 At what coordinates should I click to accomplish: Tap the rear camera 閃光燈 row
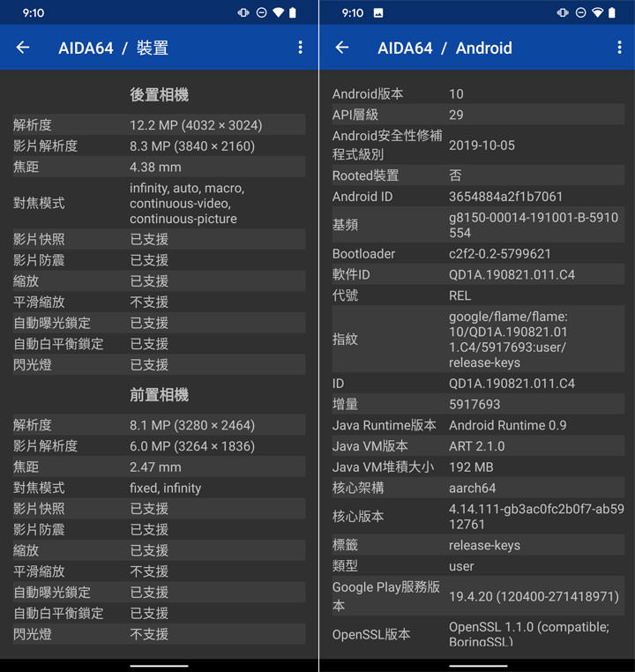(x=160, y=365)
